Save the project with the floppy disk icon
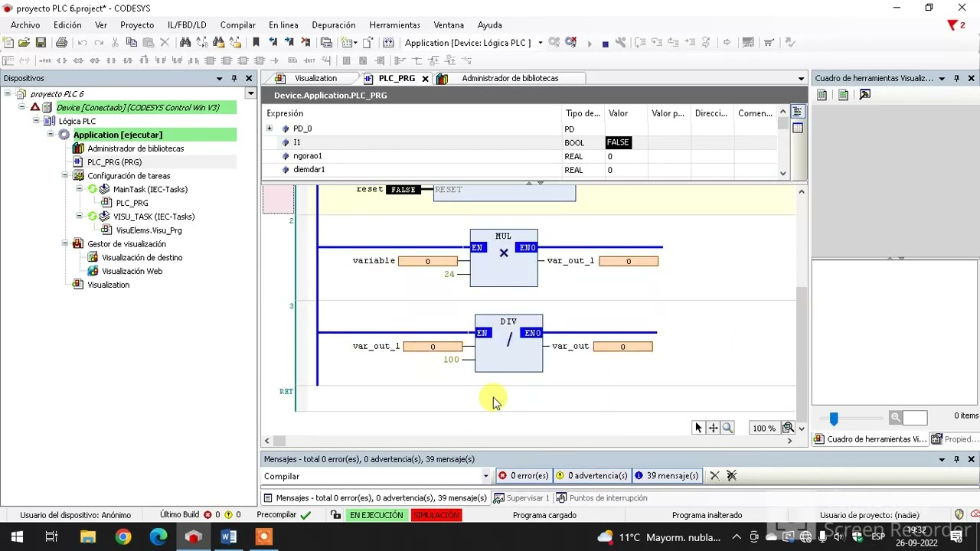Screen dimensions: 980x551 (x=41, y=43)
